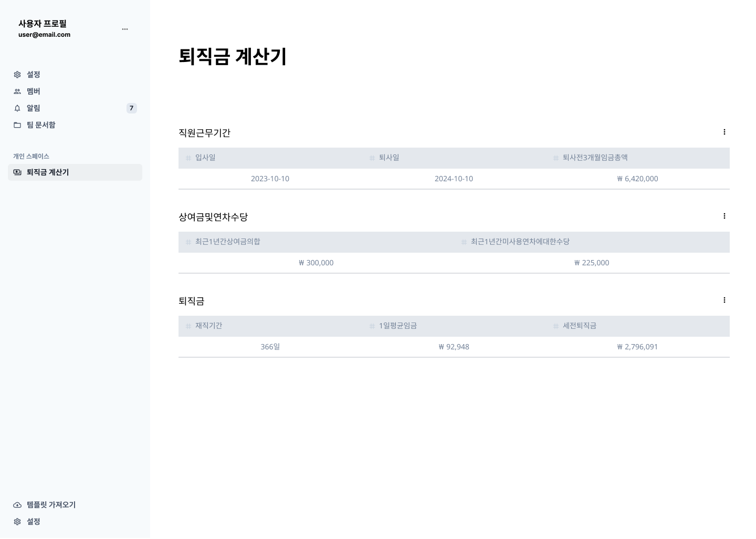This screenshot has height=539, width=756.
Task: Click the 재직기간 column header
Action: click(x=270, y=326)
